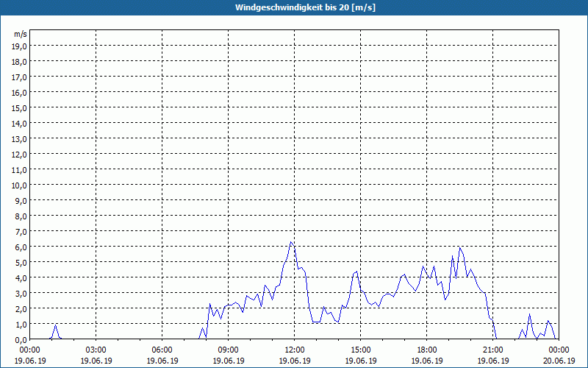
Task: Click the 14,0 y-axis label
Action: pos(20,123)
